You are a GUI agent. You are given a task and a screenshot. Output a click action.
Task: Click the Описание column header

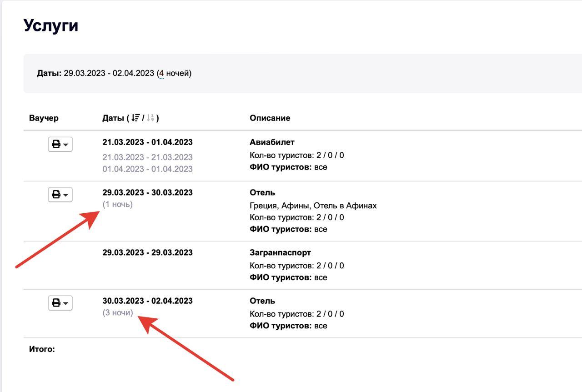point(270,118)
